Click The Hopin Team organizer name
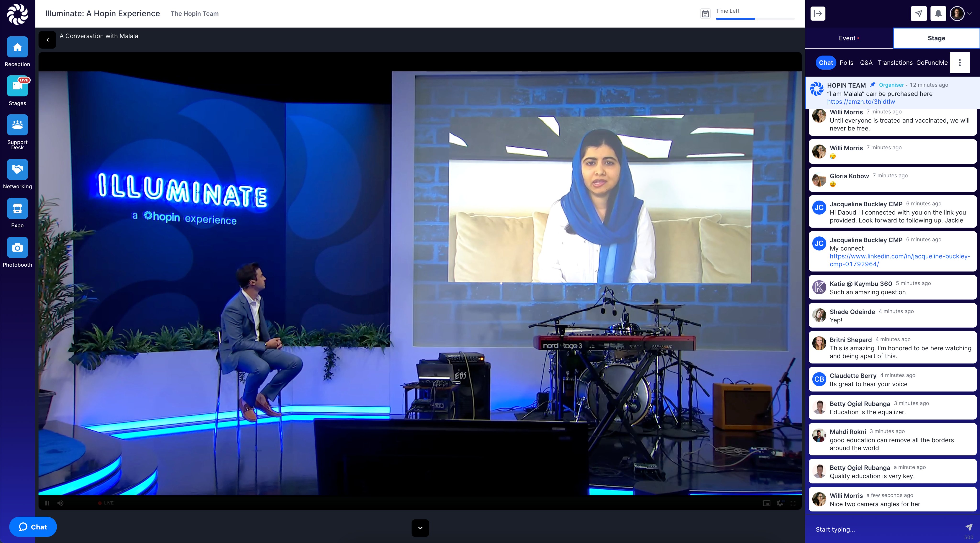This screenshot has width=980, height=543. coord(195,14)
